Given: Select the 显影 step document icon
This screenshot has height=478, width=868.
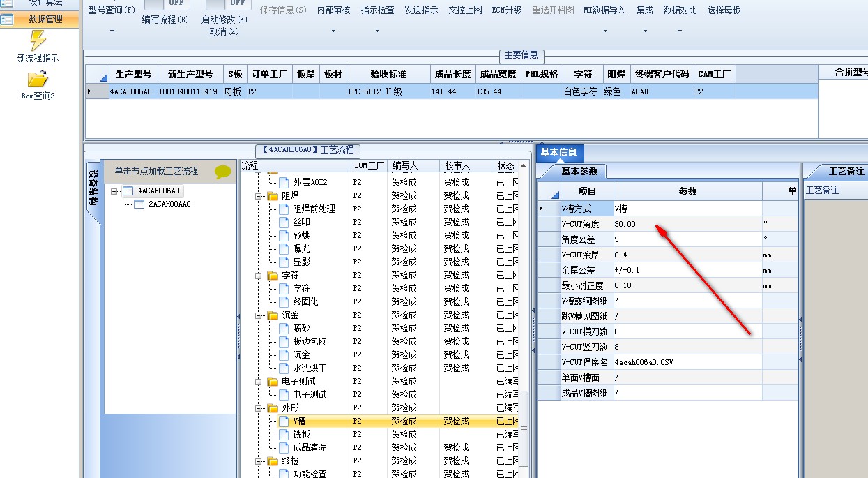Looking at the screenshot, I should click(284, 262).
